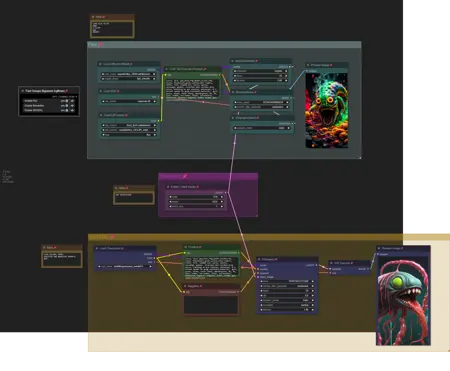Open control_after_generate combo in RandomNoise node
Image resolution: width=450 pixels, height=371 pixels.
click(262, 107)
